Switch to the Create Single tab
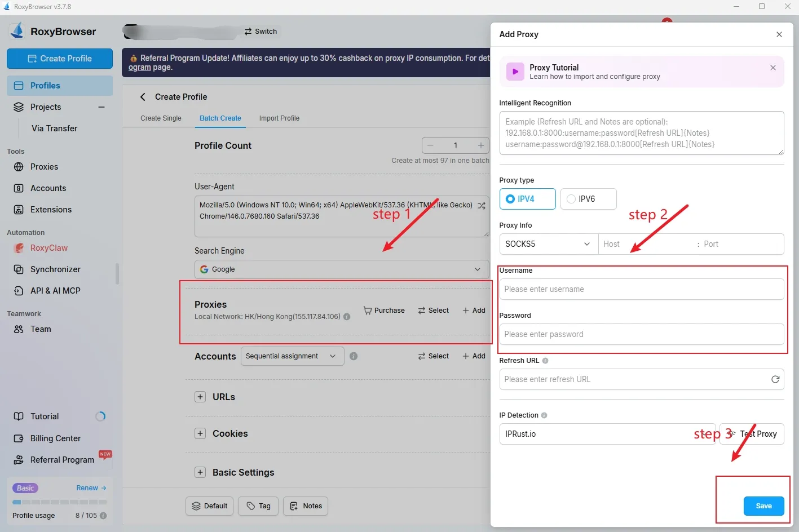 coord(161,118)
